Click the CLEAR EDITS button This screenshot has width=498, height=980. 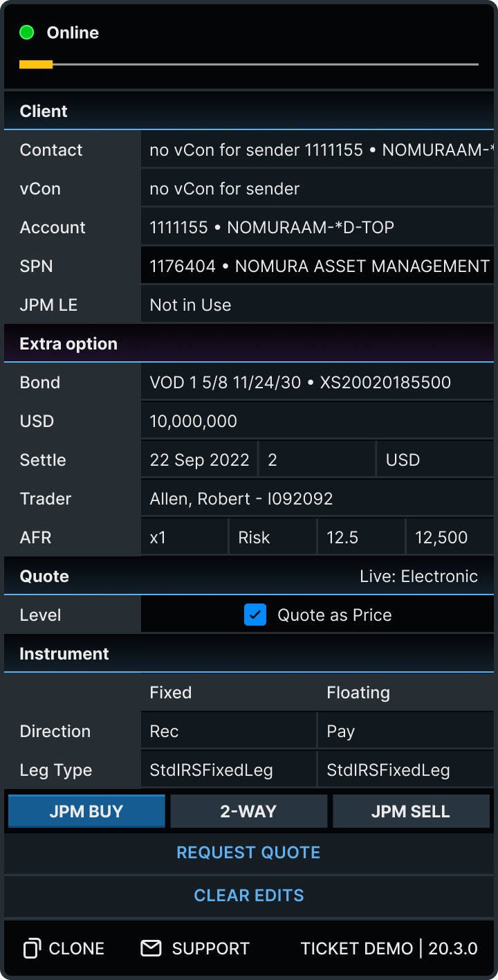coord(249,896)
